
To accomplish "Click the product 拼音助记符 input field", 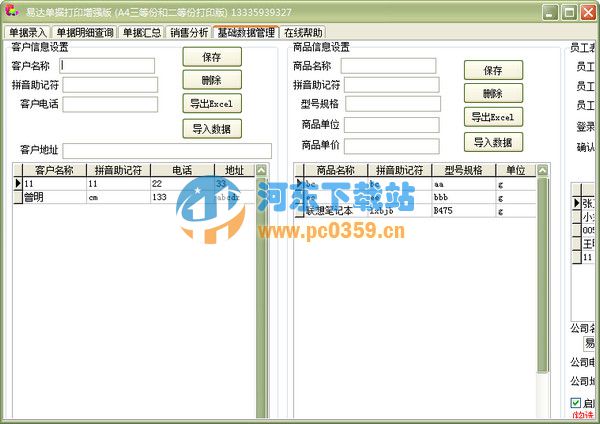I will click(391, 85).
